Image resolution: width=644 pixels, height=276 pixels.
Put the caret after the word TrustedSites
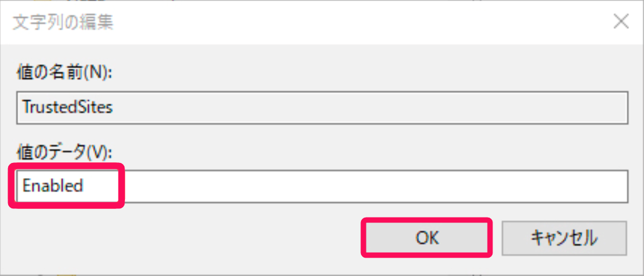pos(114,108)
